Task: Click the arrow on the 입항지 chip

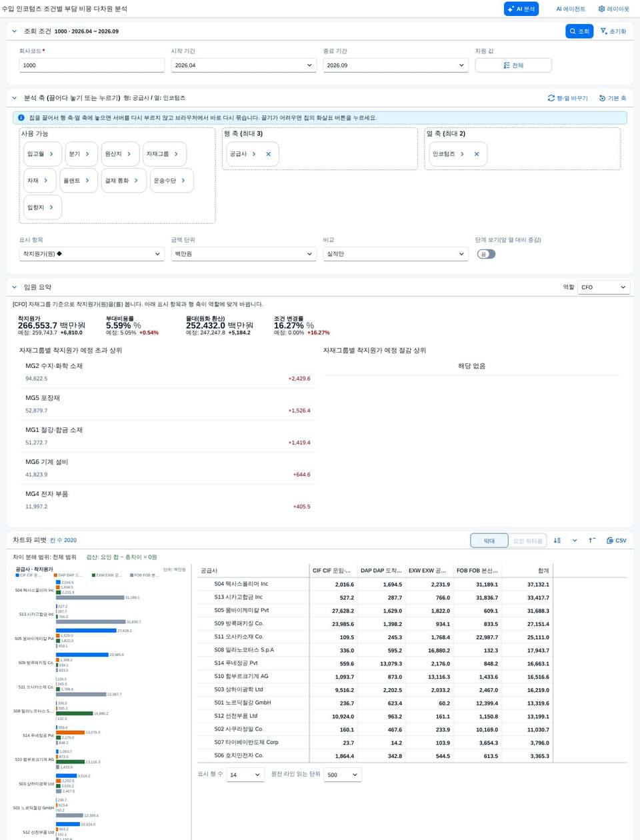Action: tap(51, 207)
